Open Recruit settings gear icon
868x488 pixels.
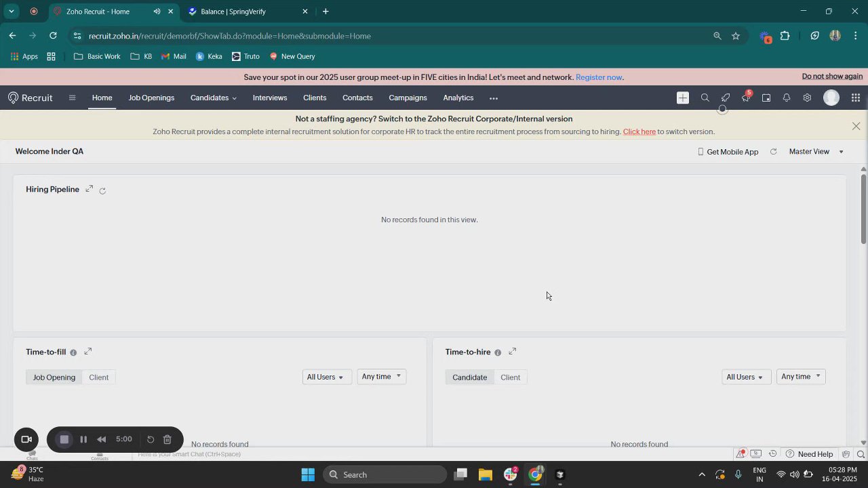point(807,98)
